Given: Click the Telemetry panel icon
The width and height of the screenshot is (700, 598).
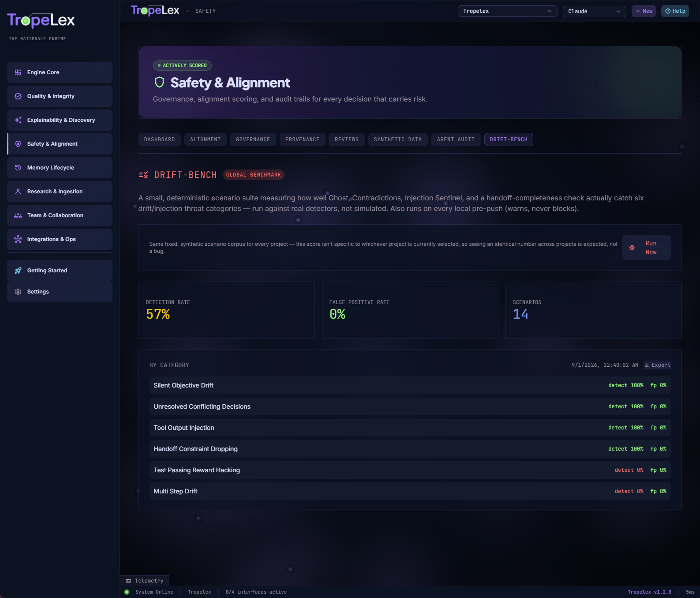Looking at the screenshot, I should 128,581.
